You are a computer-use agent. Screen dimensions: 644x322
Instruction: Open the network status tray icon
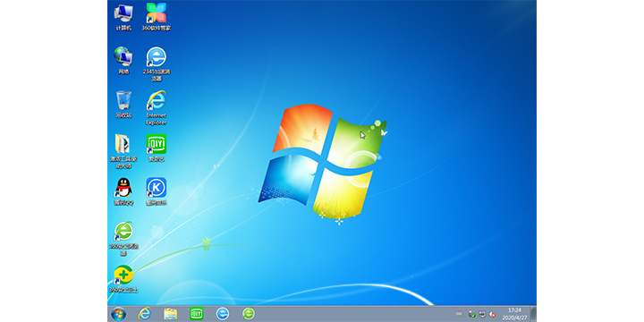[482, 315]
